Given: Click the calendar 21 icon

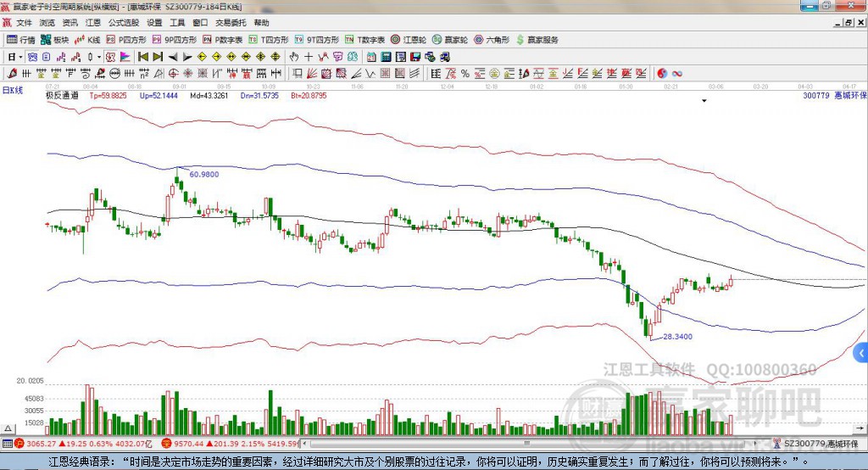Looking at the screenshot, I should [371, 57].
